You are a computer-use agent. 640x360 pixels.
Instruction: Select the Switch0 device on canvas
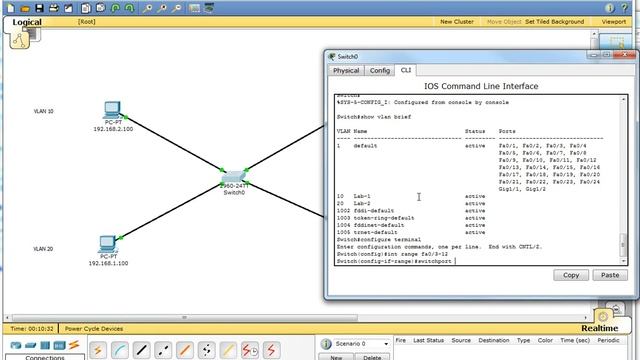pyautogui.click(x=234, y=178)
